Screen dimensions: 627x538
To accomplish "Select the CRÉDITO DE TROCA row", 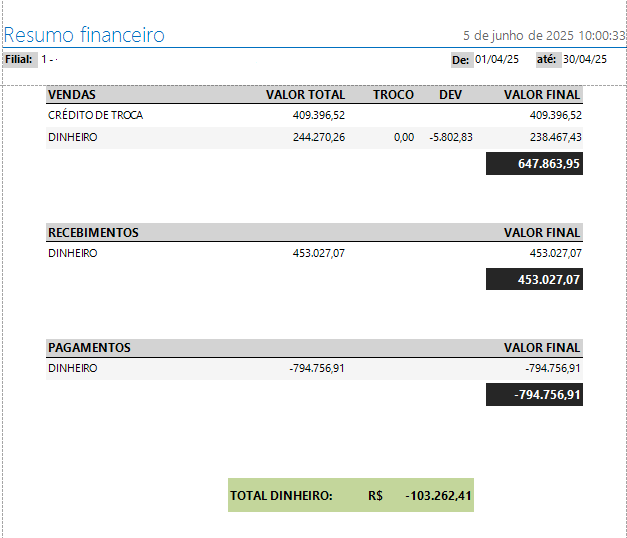I will click(96, 116).
